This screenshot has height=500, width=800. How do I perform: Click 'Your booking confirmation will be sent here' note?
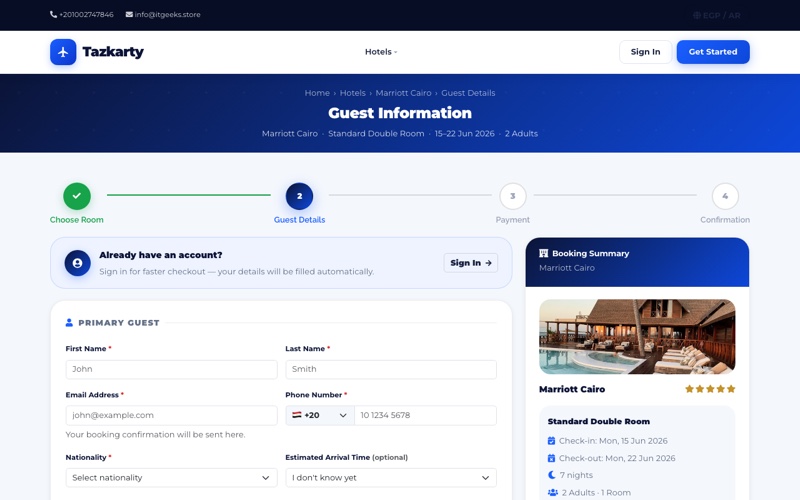155,435
